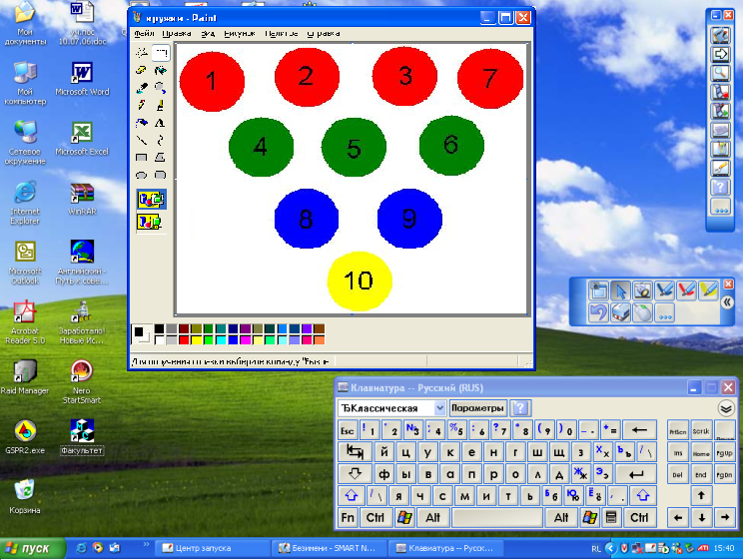Select the Polygon shape tool
Image resolution: width=743 pixels, height=560 pixels.
click(x=160, y=158)
